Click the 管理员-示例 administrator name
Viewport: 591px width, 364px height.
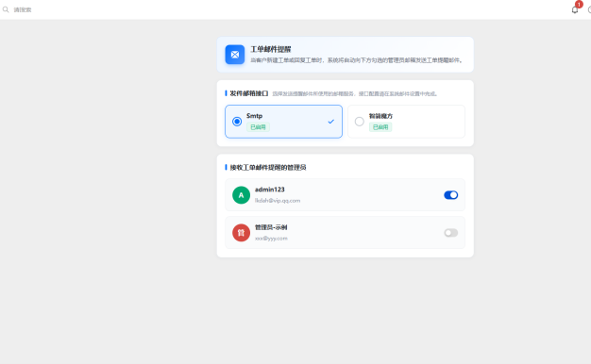tap(271, 227)
